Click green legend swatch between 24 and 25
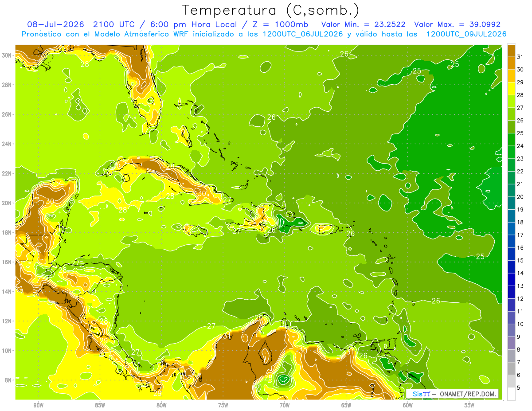532x411 pixels. tap(511, 140)
